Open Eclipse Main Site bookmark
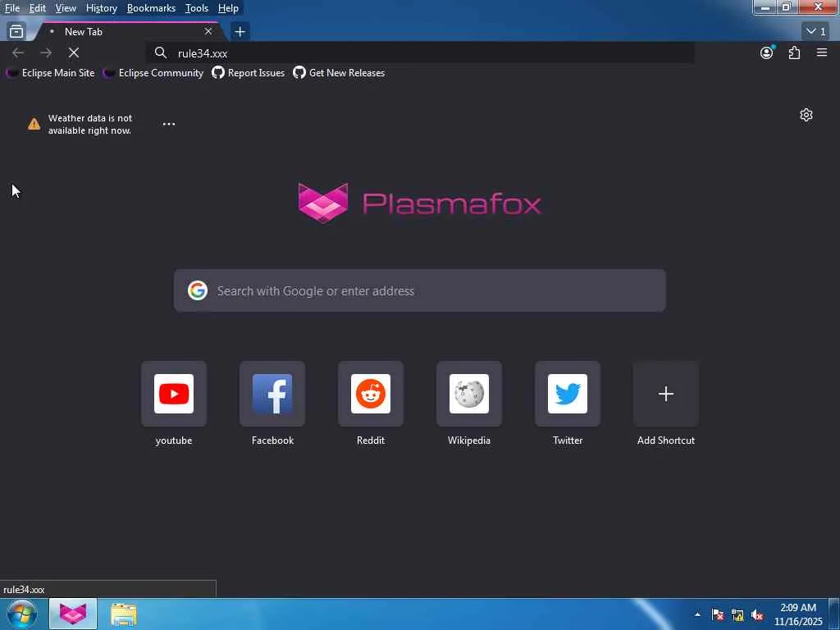 (50, 73)
